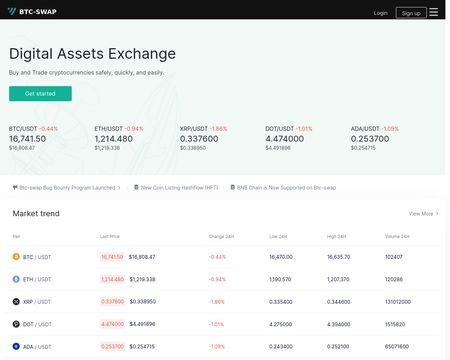
Task: Click chevron after Bug Bounty announcement
Action: point(119,188)
